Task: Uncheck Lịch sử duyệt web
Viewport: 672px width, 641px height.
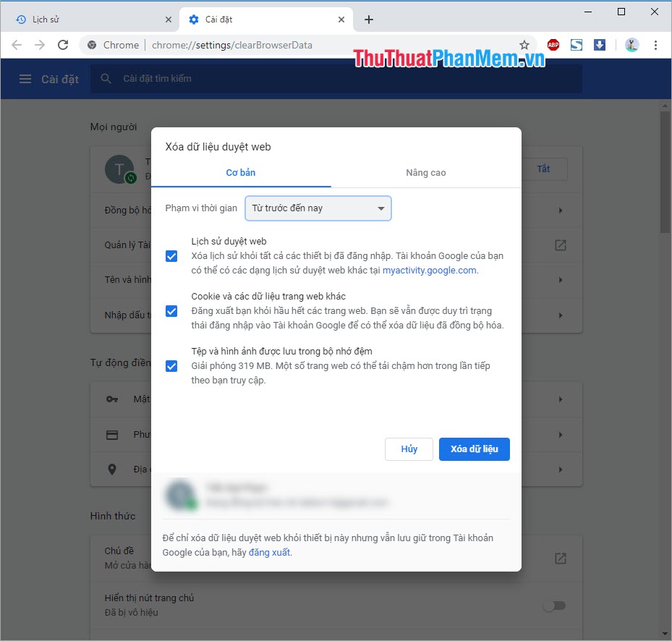Action: tap(171, 256)
